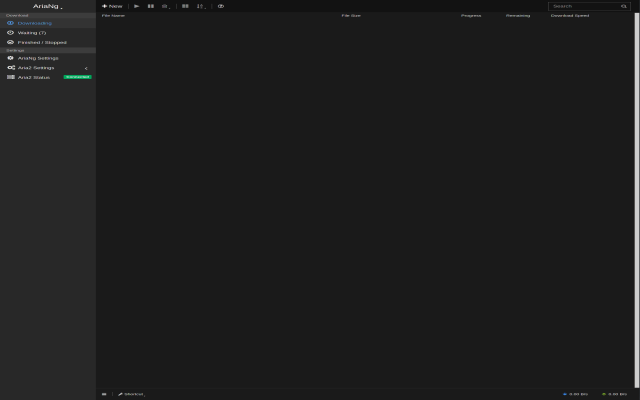Image resolution: width=640 pixels, height=400 pixels.
Task: Click the vertical scrollbar on right
Action: pyautogui.click(x=637, y=200)
